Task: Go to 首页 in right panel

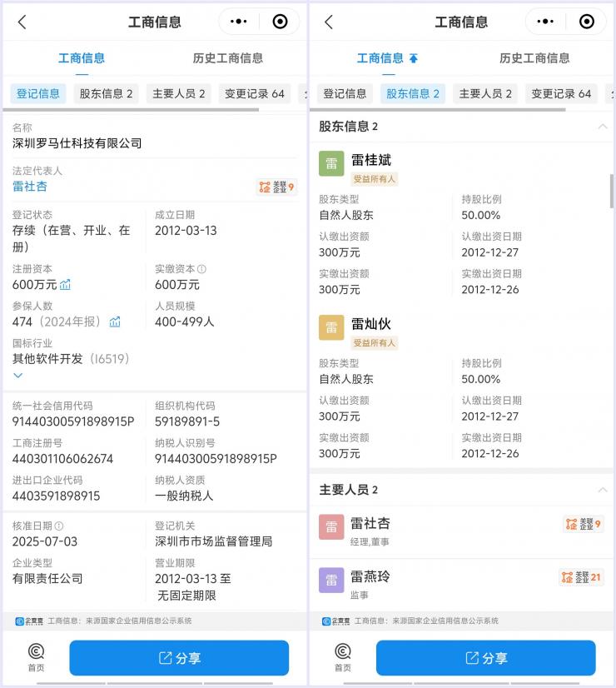Action: [x=343, y=657]
